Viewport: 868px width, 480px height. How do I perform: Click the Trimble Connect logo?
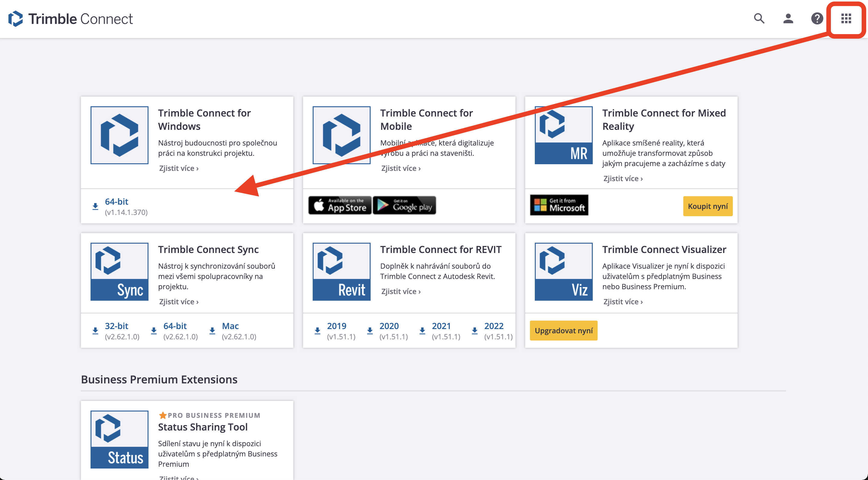click(x=71, y=19)
